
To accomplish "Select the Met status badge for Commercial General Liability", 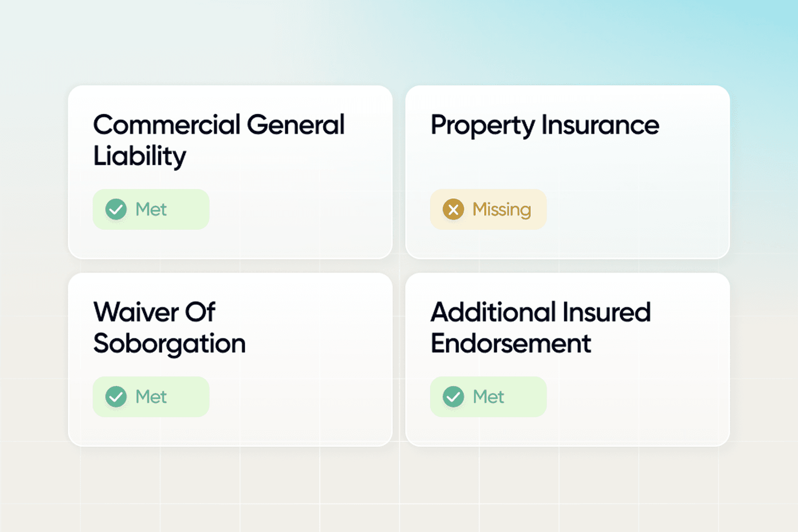I will [x=151, y=210].
